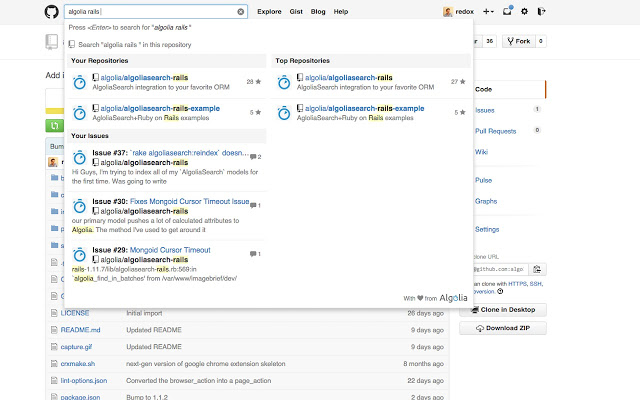Open Explore in the top navigation
This screenshot has width=640, height=400.
click(269, 12)
